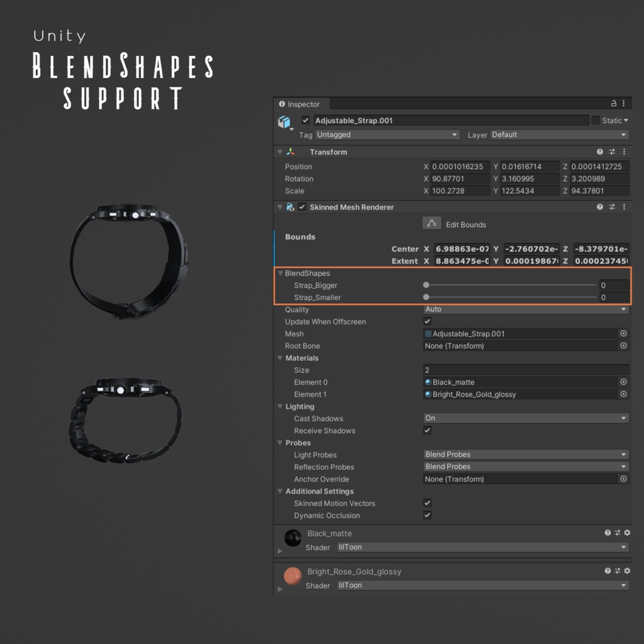Click the Bounds Center X field

point(462,249)
